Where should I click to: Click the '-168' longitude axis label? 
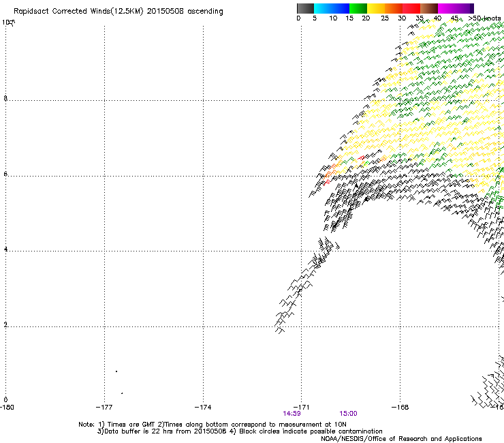click(x=400, y=408)
